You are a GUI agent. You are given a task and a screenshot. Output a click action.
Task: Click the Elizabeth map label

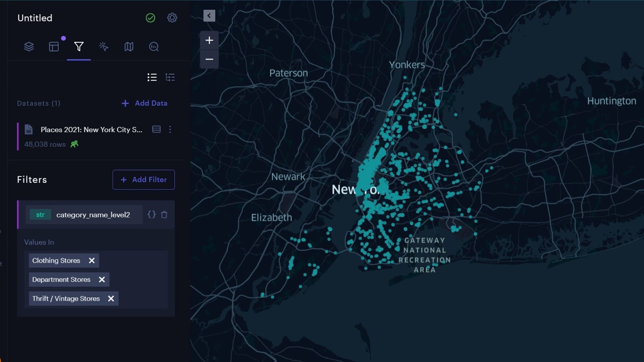coord(272,218)
